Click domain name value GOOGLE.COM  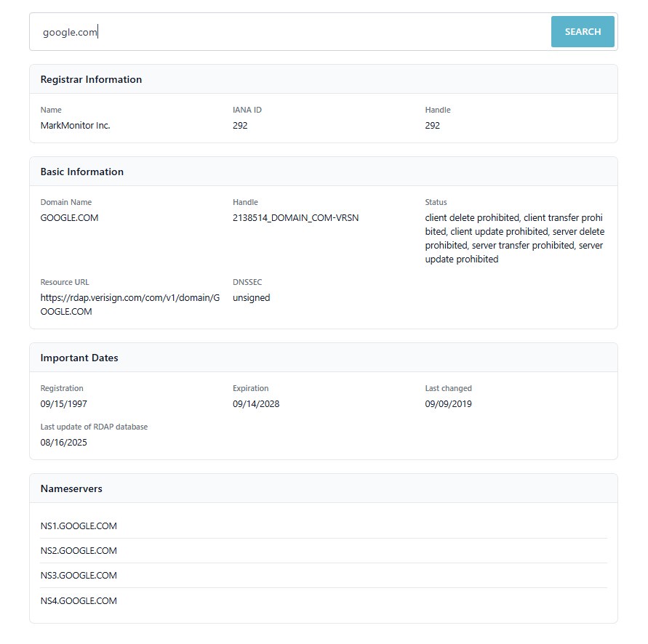[69, 218]
